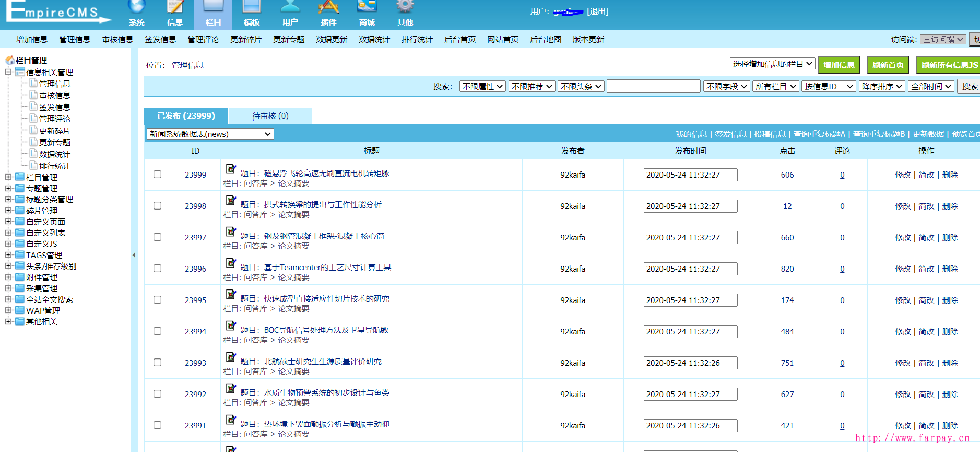Click the page icon beside 数据统计 in tree
This screenshot has width=980, height=452.
click(33, 154)
